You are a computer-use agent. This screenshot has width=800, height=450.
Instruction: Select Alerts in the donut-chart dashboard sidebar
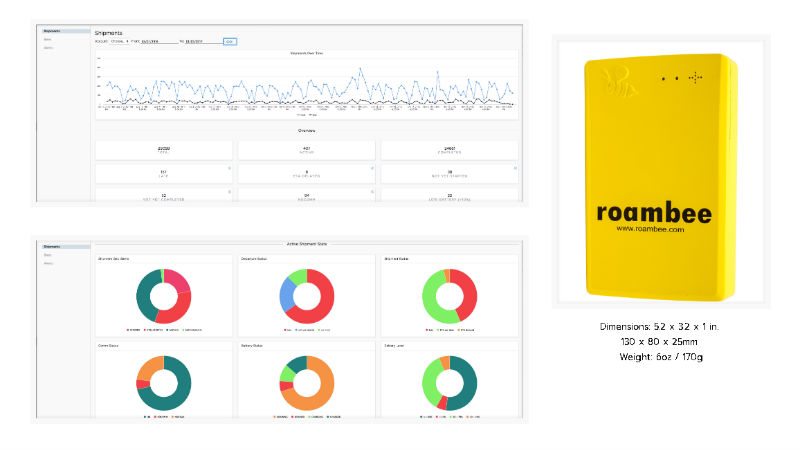48,263
